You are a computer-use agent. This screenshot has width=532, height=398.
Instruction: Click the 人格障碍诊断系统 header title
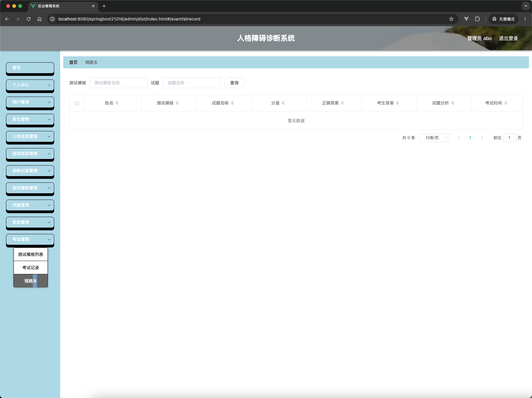(x=266, y=38)
